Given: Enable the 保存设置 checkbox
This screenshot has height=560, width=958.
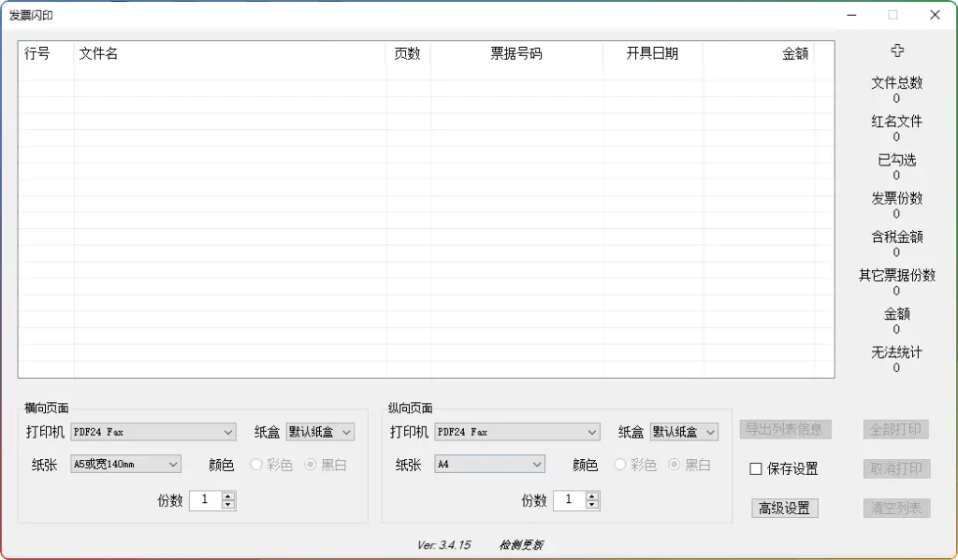Looking at the screenshot, I should tap(754, 468).
